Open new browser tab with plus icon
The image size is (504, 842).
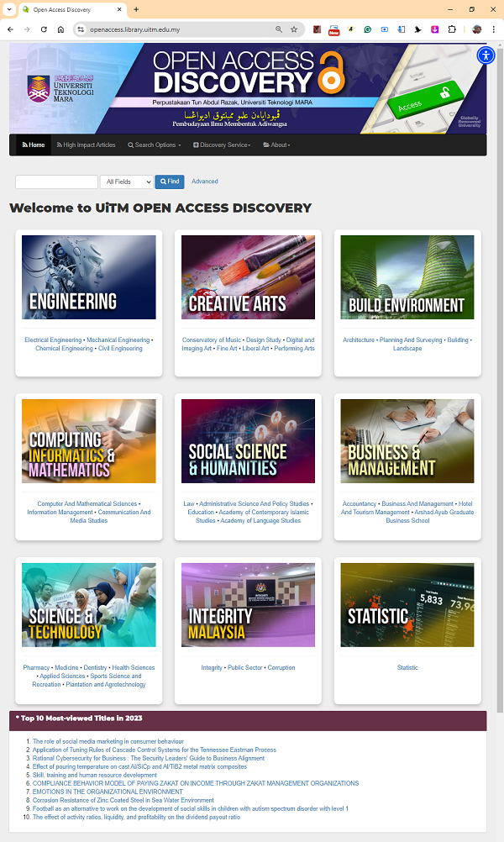136,10
